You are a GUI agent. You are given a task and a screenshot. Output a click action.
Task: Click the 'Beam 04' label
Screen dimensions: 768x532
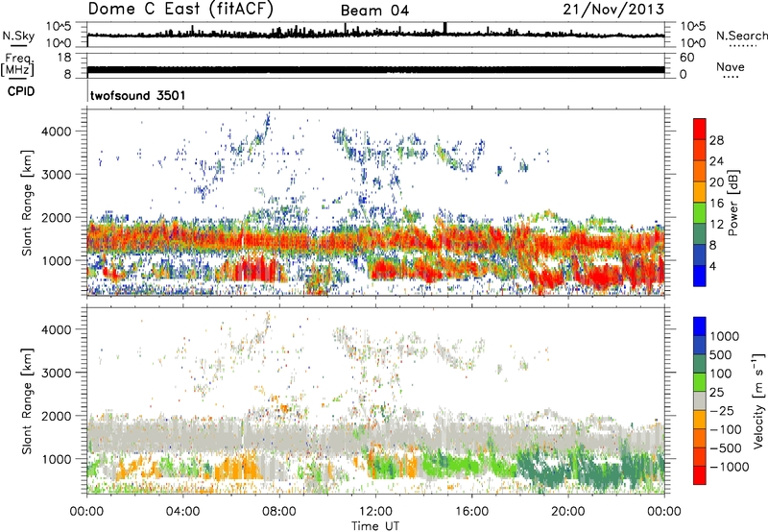point(374,11)
